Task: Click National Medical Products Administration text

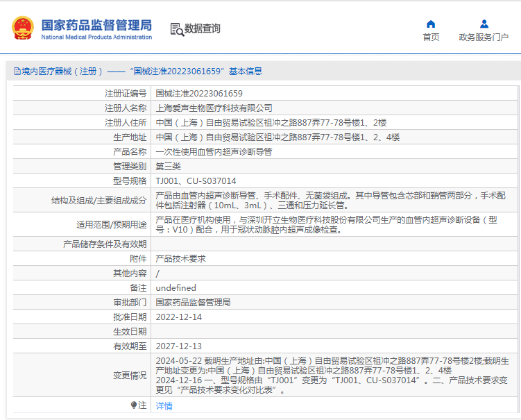Action: pyautogui.click(x=96, y=37)
